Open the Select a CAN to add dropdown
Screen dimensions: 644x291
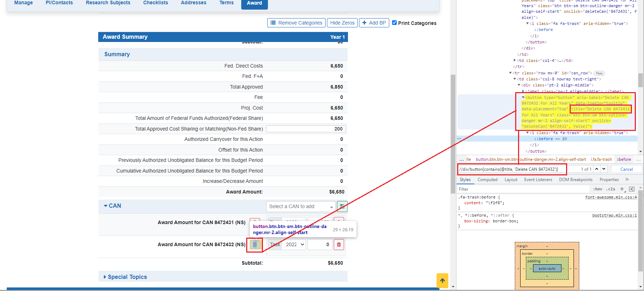(x=300, y=206)
